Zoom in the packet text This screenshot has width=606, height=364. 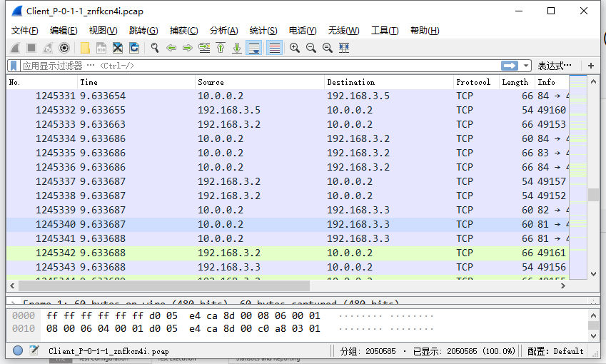[x=295, y=48]
